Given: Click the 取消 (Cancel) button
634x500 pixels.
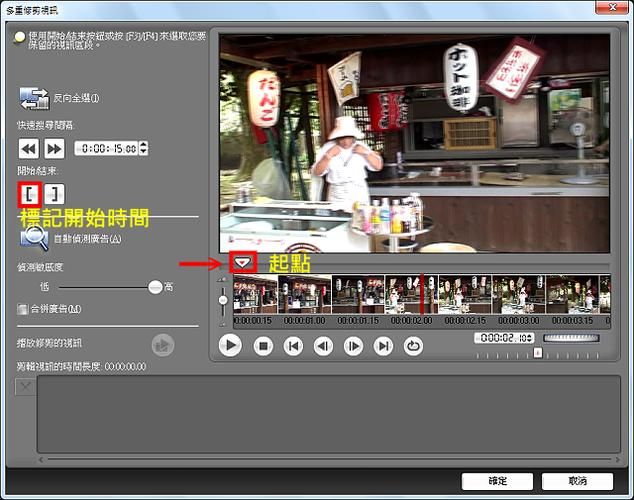Looking at the screenshot, I should (577, 481).
